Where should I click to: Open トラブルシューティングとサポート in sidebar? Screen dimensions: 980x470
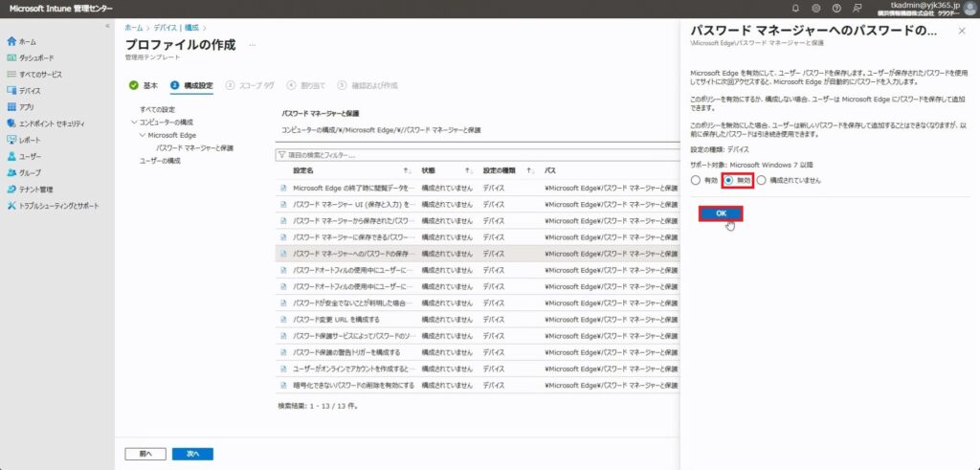click(54, 206)
